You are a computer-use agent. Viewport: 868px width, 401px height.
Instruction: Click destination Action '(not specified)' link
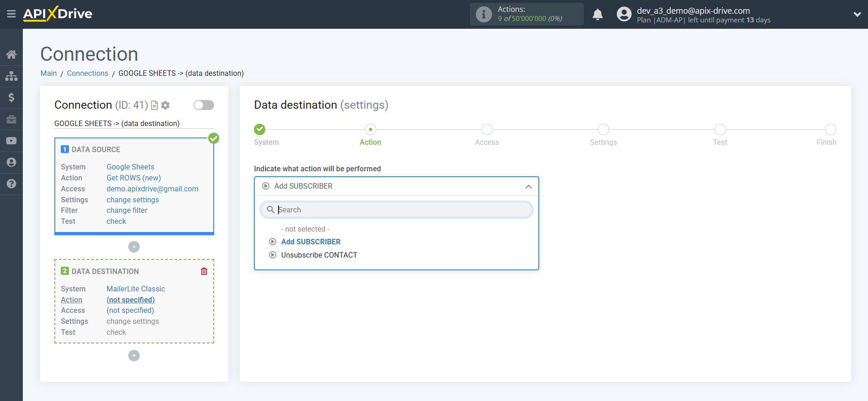tap(131, 300)
